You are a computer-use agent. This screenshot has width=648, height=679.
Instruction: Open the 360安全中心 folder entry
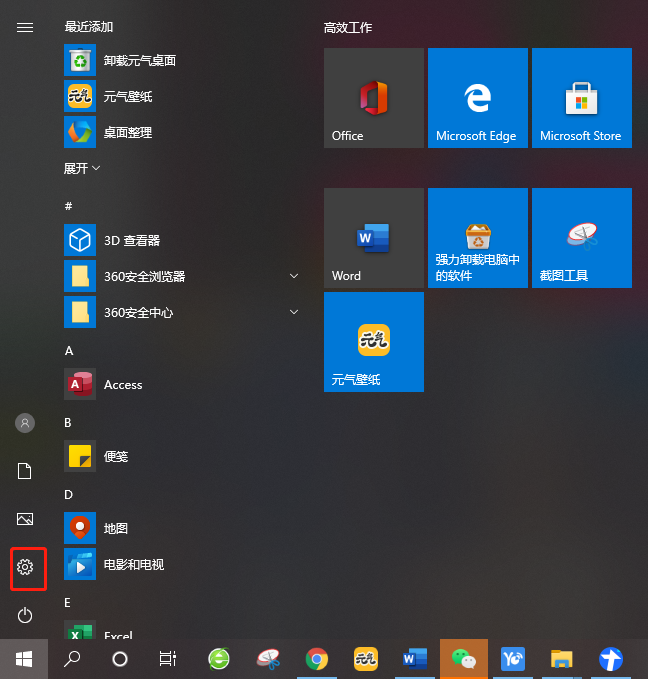tap(182, 312)
